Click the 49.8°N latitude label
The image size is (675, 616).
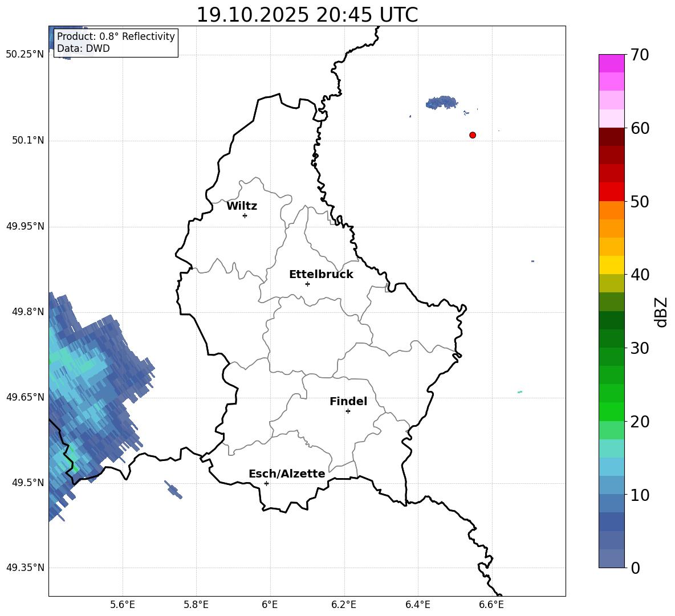[28, 312]
